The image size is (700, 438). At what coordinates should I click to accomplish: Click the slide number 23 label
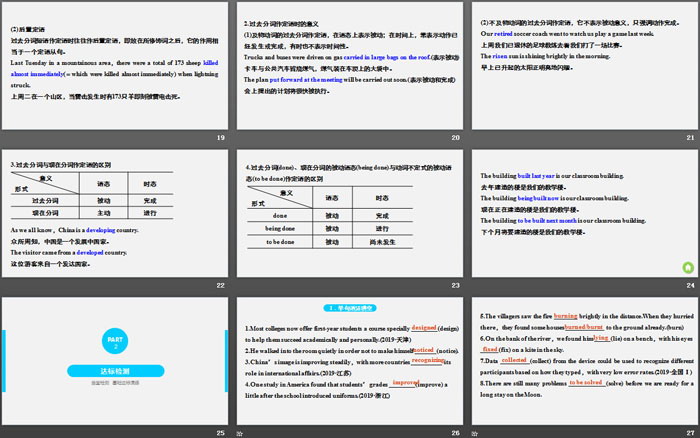[455, 286]
